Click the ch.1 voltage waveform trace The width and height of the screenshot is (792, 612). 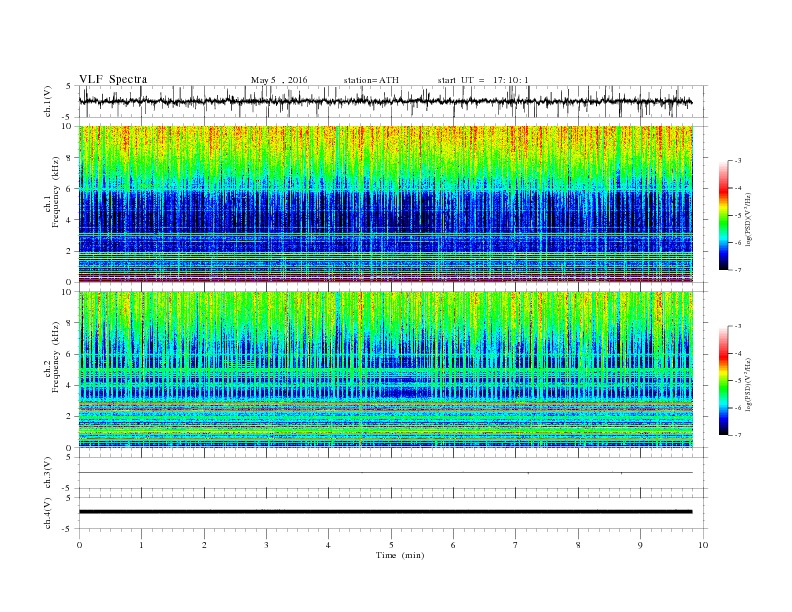[x=385, y=101]
